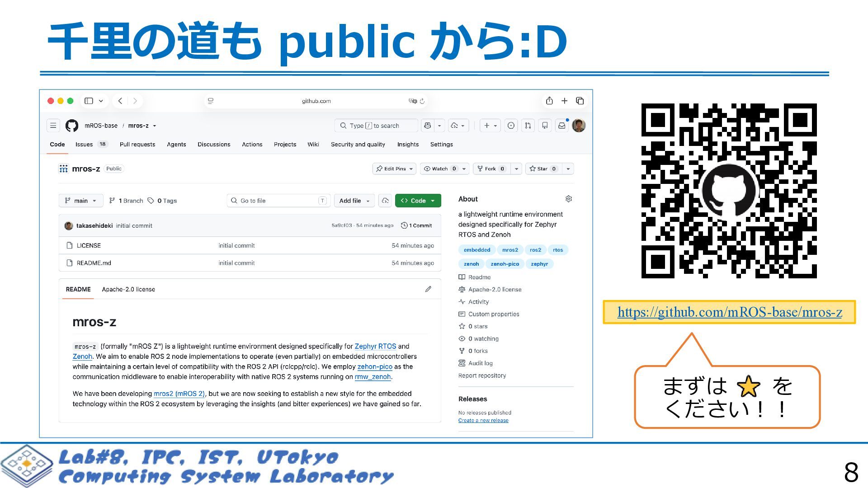Expand the dropdown arrow next to Fork
This screenshot has width=868, height=488.
click(x=516, y=169)
